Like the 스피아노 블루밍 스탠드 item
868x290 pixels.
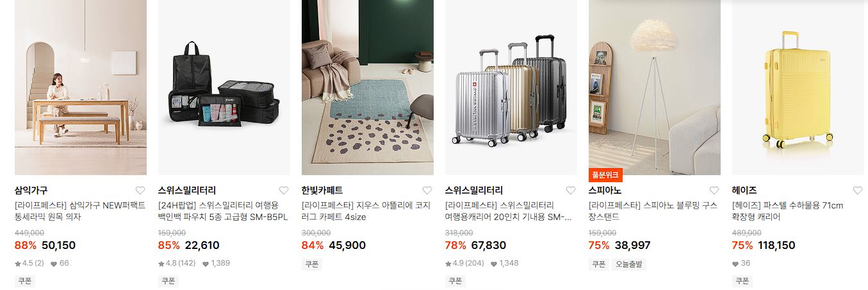pyautogui.click(x=714, y=191)
